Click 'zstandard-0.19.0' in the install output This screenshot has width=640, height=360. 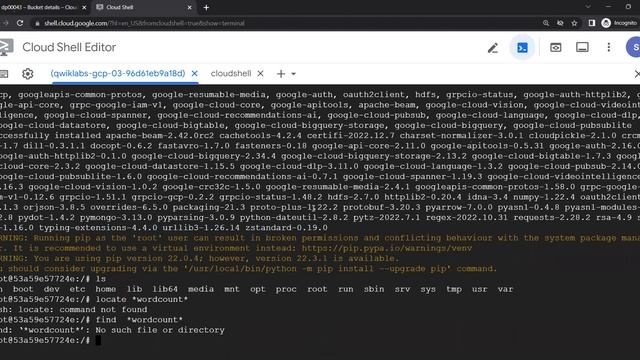286,228
